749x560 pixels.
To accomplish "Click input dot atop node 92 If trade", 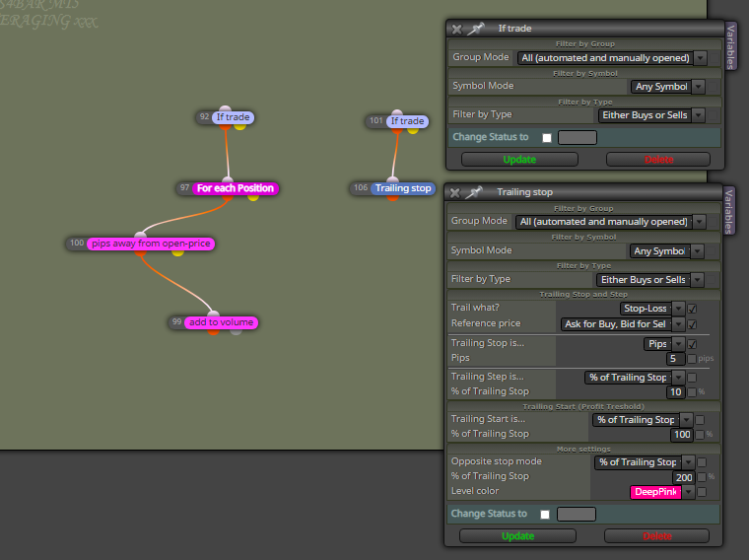I will point(225,109).
